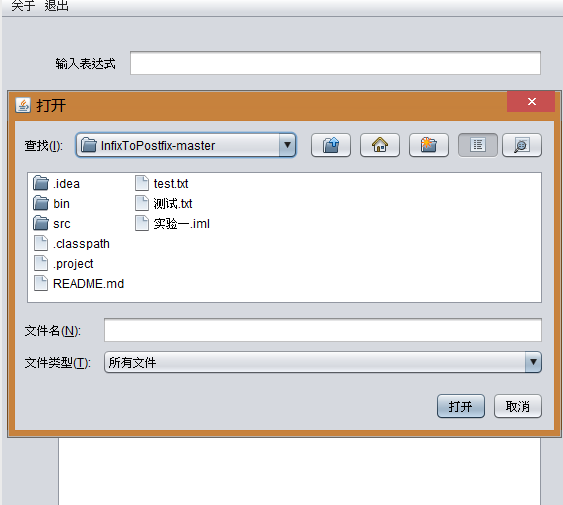Open the 退出 menu
This screenshot has width=563, height=505.
(x=56, y=6)
